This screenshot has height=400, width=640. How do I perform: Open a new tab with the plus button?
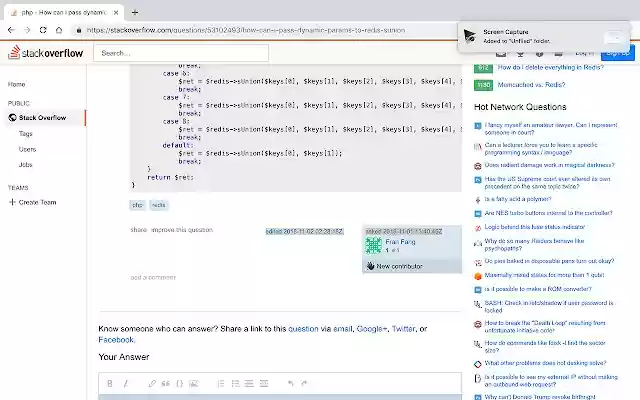(135, 13)
